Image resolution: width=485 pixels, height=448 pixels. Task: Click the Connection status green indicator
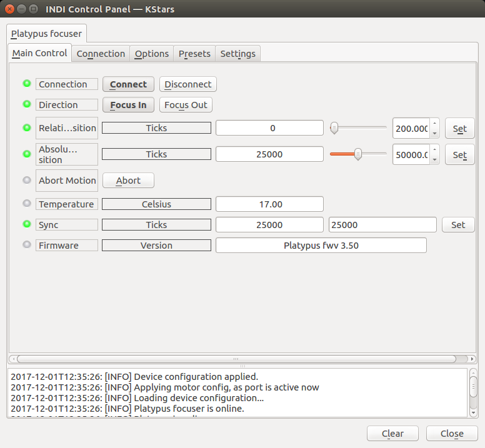[27, 84]
